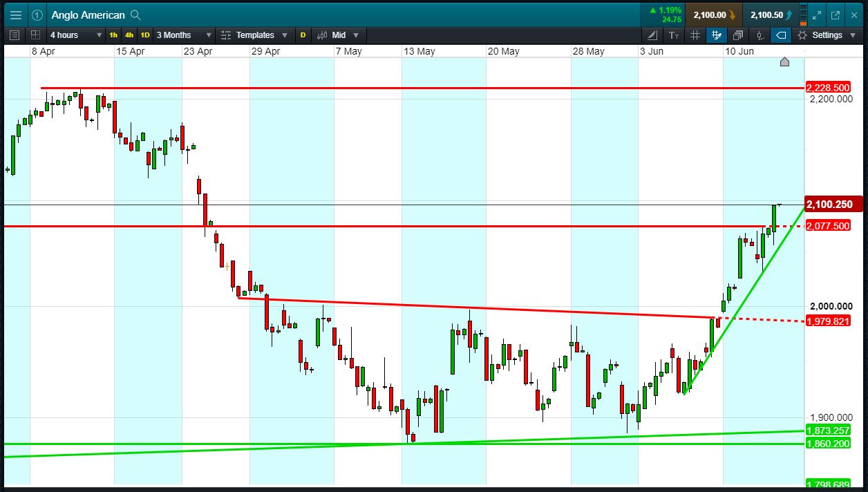The width and height of the screenshot is (868, 492).
Task: Click the candle price marker icon
Action: pos(759,35)
